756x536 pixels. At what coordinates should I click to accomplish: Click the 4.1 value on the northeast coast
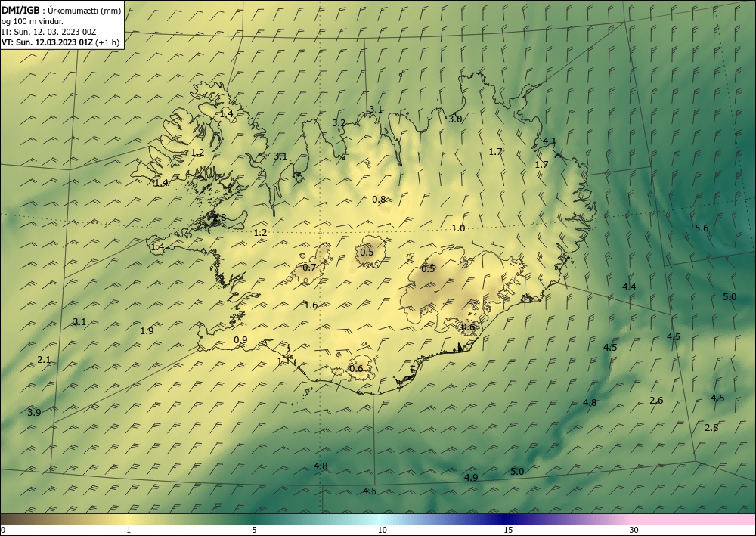[x=549, y=141]
